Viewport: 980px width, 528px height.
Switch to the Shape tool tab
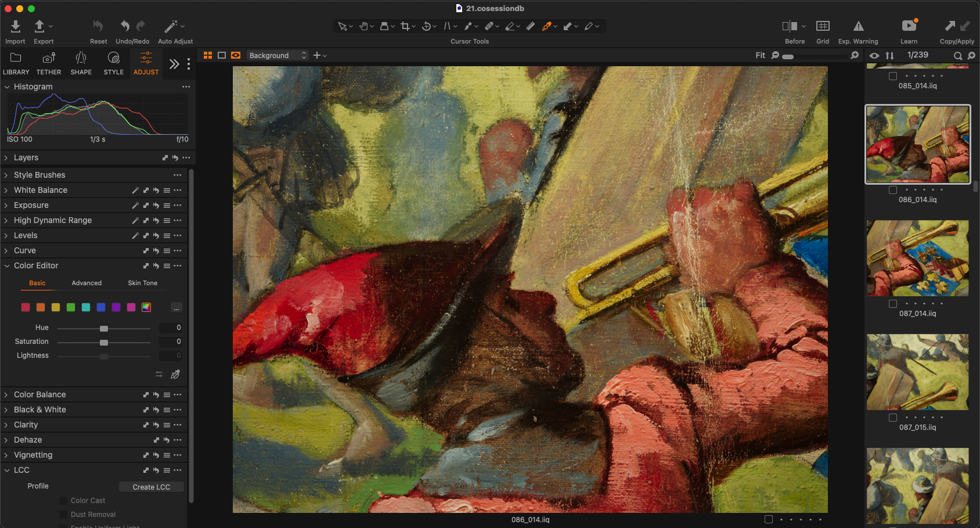(81, 63)
